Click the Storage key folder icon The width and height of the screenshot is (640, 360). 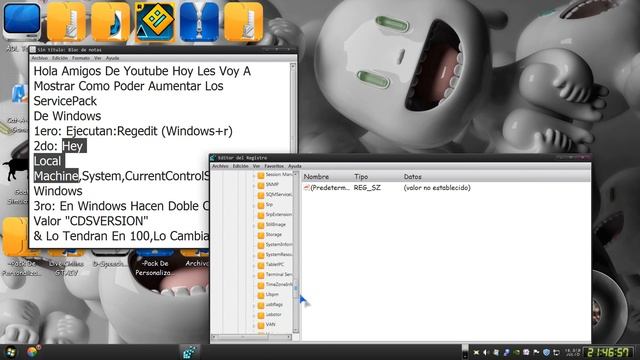tap(261, 235)
